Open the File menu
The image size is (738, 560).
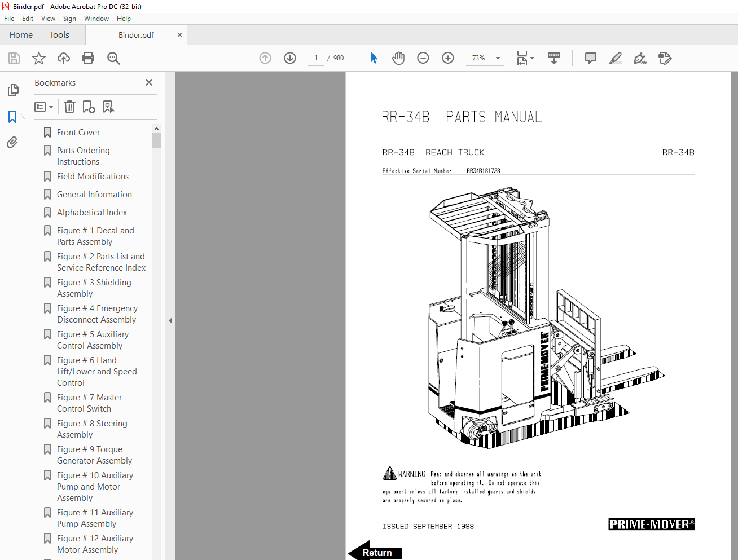coord(9,19)
